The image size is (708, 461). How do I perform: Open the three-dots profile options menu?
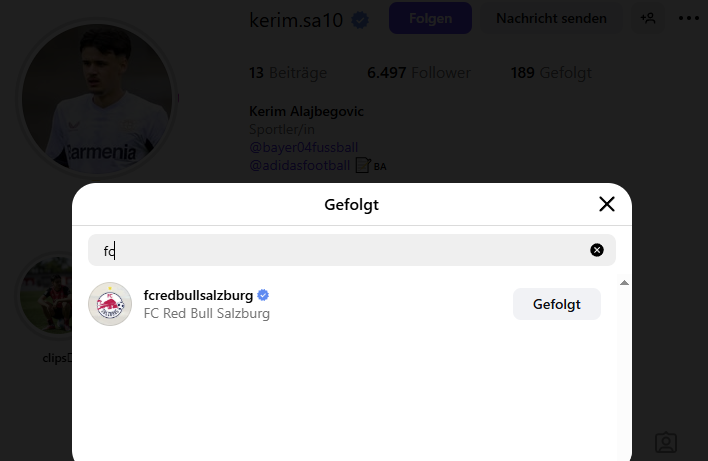pos(689,18)
